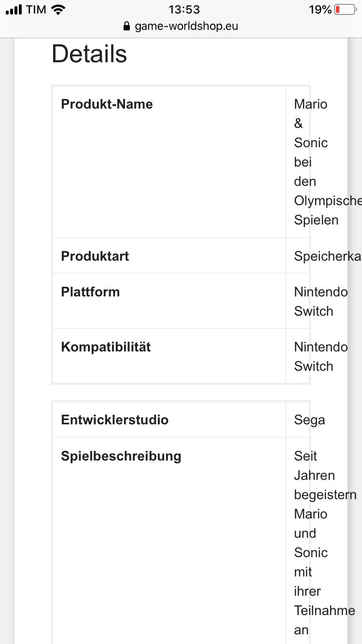The height and width of the screenshot is (644, 362).
Task: Tap the low battery icon
Action: 345,10
